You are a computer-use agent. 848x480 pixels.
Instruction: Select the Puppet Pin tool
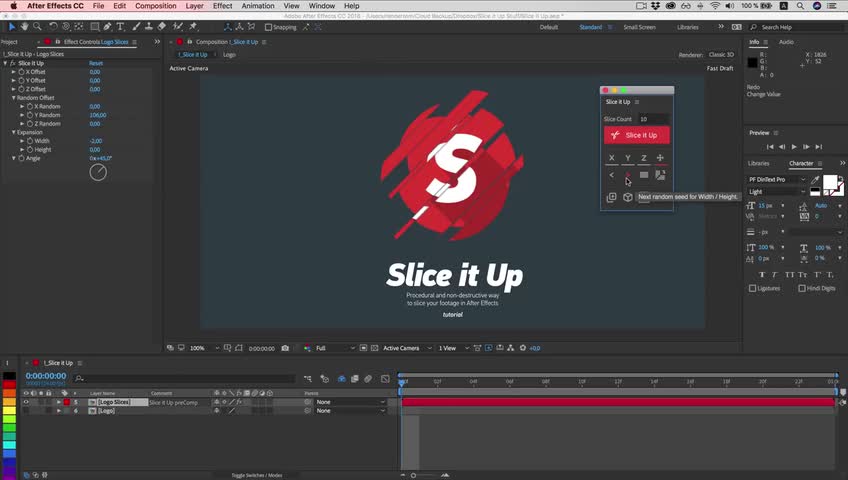pos(193,26)
